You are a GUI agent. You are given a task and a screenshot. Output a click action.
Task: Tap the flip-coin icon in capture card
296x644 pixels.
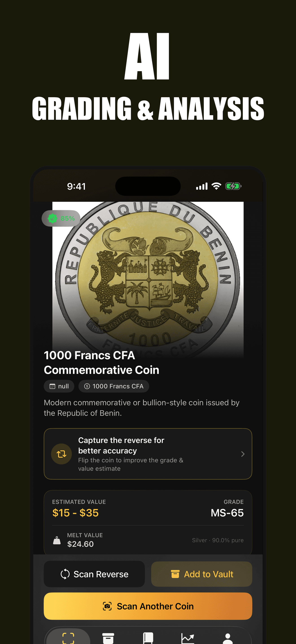coord(61,454)
